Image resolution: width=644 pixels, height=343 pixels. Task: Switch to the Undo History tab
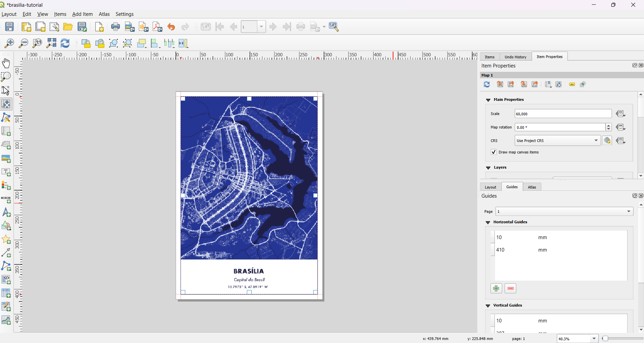click(x=515, y=57)
